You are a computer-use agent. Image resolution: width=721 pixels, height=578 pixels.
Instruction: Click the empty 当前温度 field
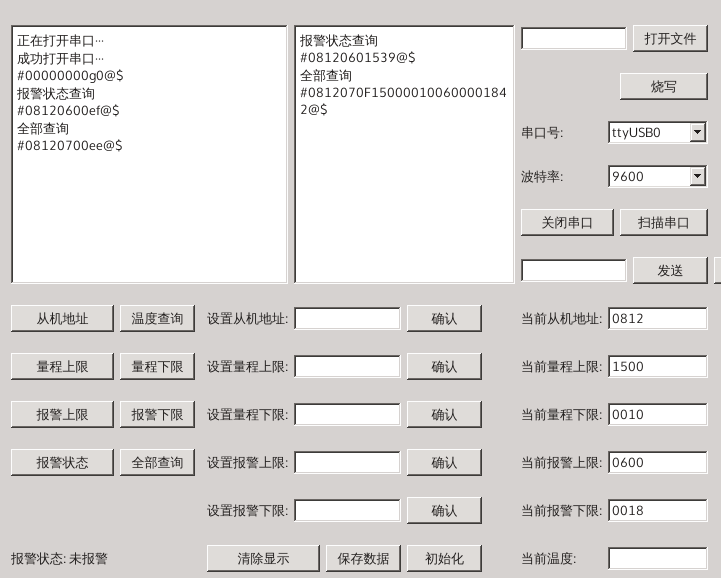pos(658,558)
